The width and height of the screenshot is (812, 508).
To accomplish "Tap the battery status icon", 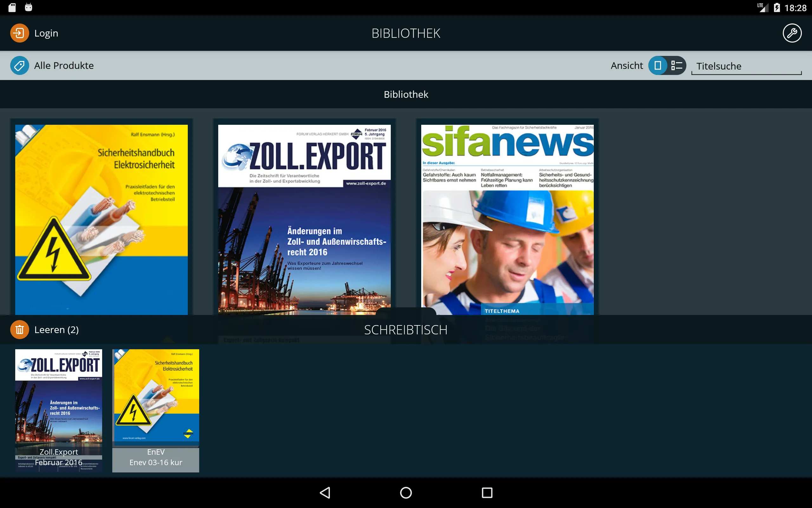I will point(776,7).
